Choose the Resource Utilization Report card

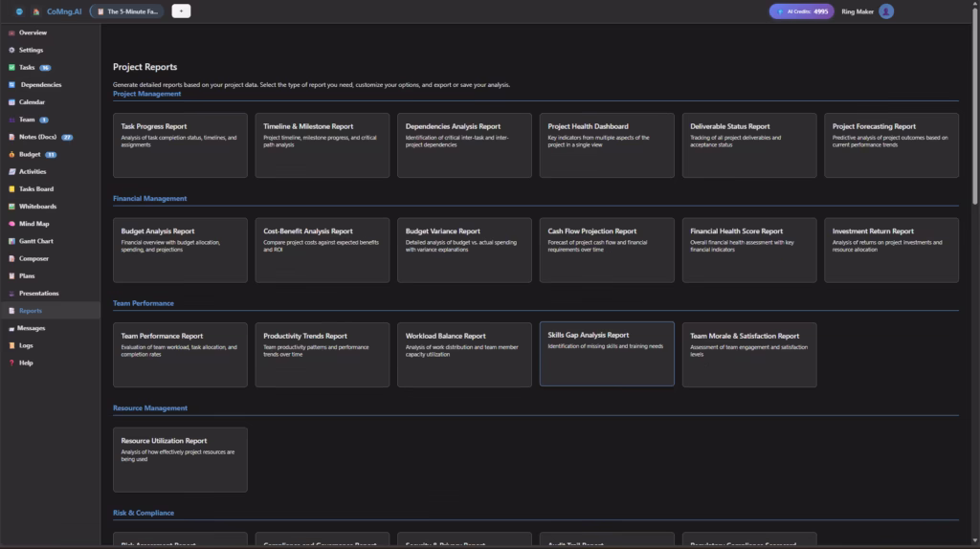coord(180,459)
